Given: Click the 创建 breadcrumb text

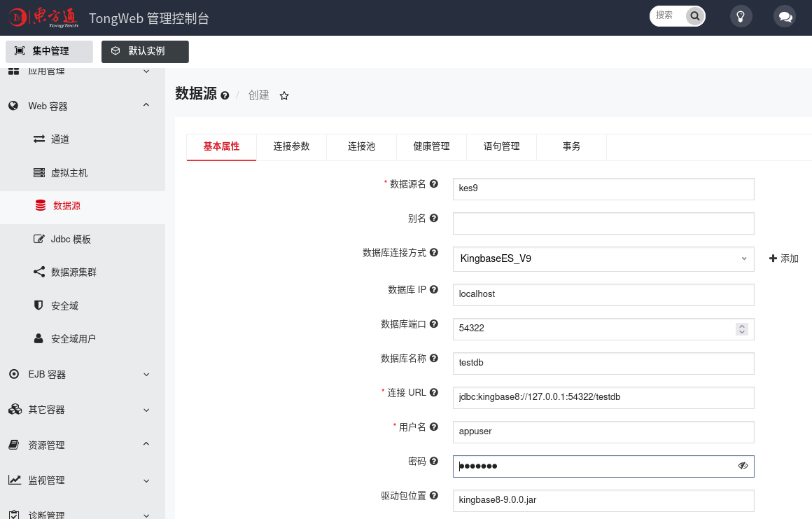Looking at the screenshot, I should 258,95.
